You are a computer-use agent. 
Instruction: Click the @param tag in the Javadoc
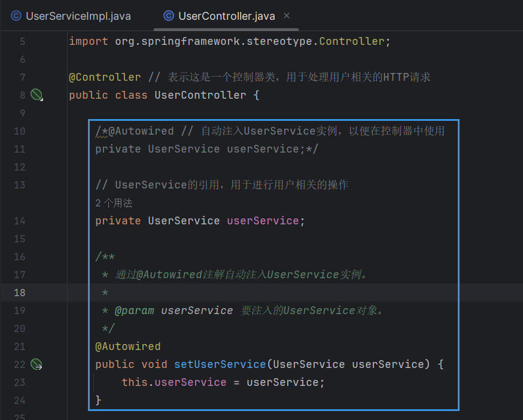click(x=135, y=311)
